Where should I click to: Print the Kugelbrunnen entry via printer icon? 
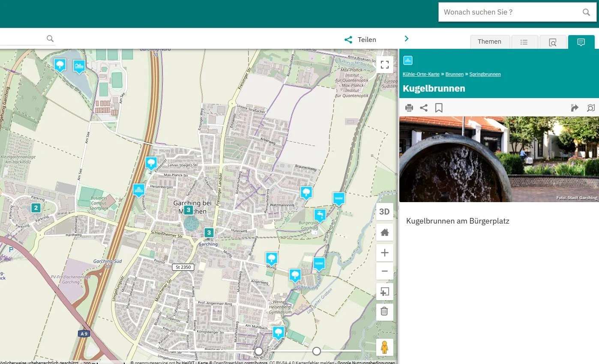click(x=409, y=108)
